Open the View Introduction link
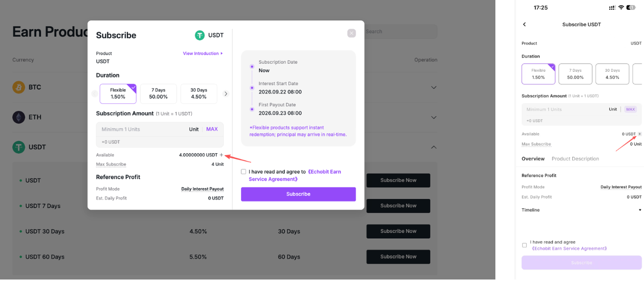 point(203,53)
